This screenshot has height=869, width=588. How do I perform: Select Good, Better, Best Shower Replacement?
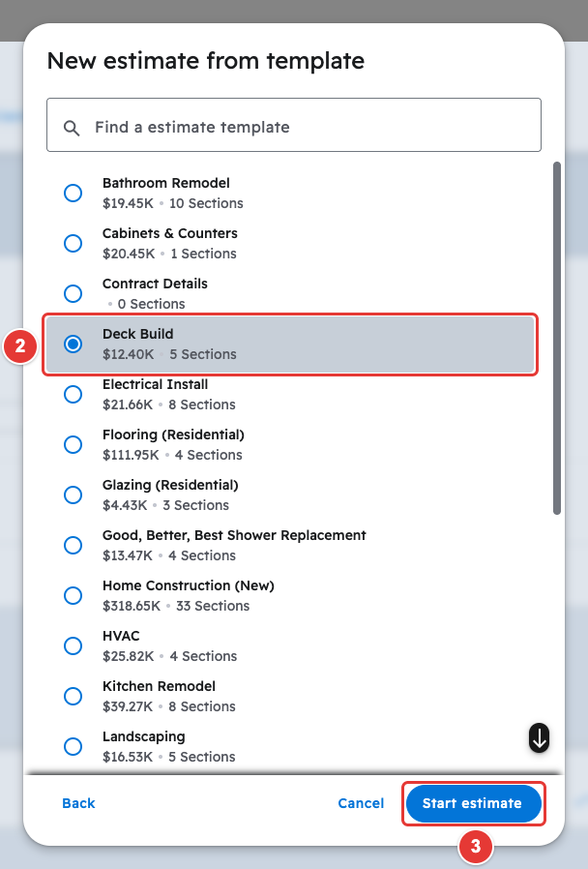(x=73, y=546)
